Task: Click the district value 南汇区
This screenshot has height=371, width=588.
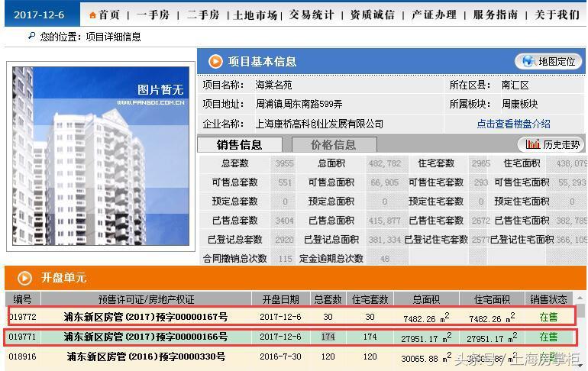Action: point(515,85)
